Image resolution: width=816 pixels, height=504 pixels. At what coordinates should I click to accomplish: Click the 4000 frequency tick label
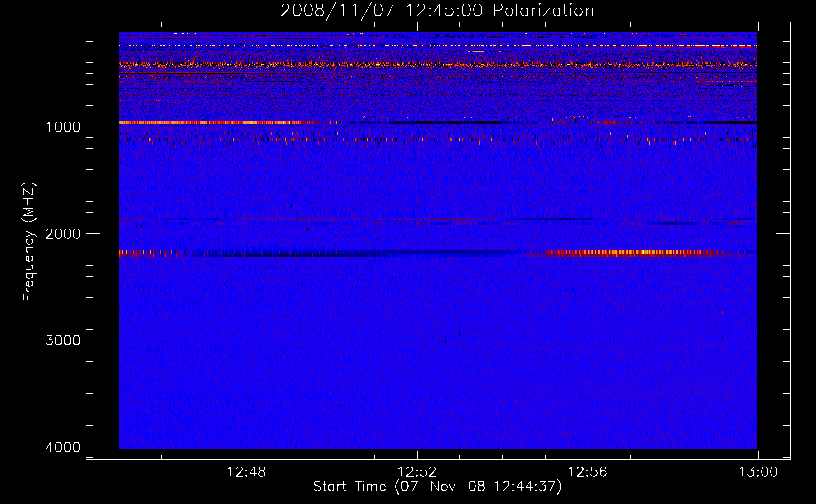(x=63, y=447)
